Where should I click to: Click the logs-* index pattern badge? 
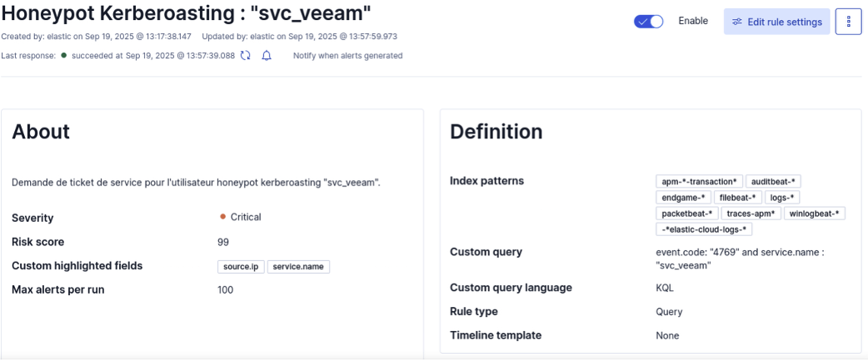click(x=782, y=198)
